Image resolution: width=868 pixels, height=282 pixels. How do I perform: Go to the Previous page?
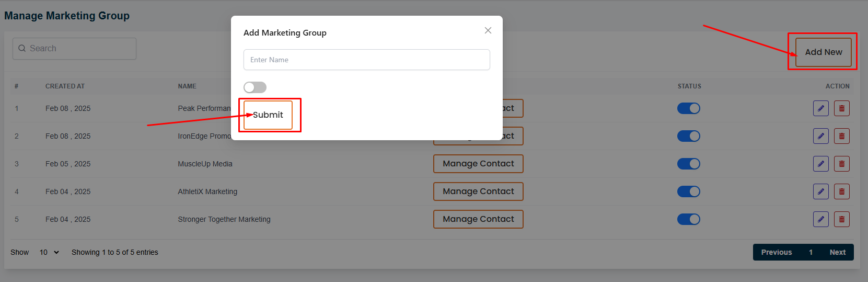[x=776, y=252]
